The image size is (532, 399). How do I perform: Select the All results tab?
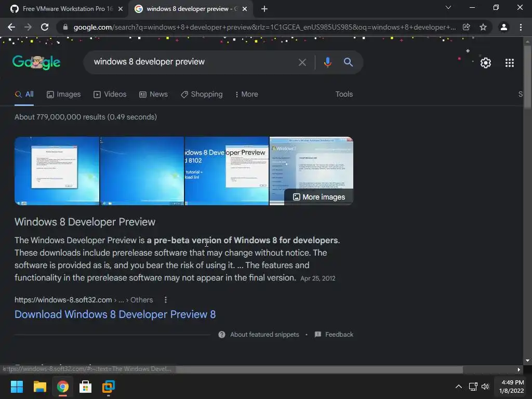pyautogui.click(x=24, y=95)
